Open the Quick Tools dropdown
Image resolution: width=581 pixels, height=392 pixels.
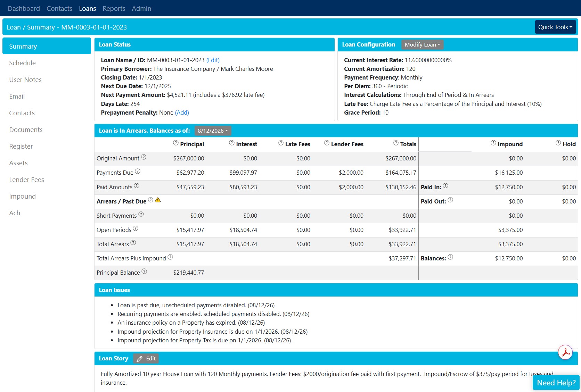tap(555, 27)
